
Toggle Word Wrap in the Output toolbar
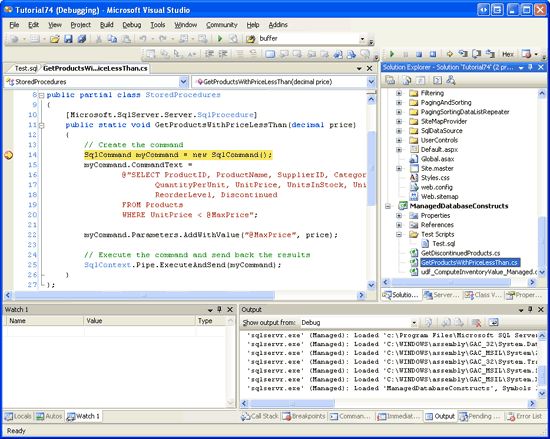(493, 323)
